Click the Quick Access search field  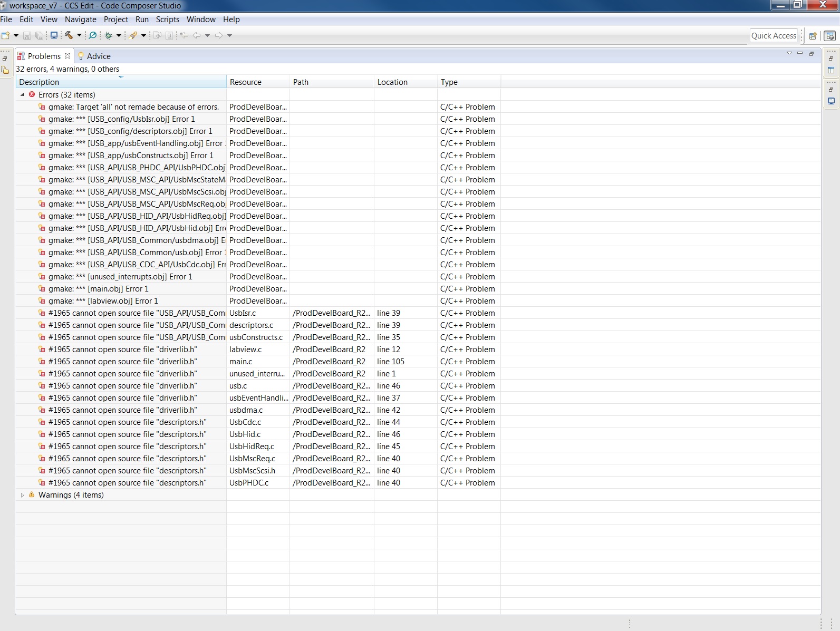pyautogui.click(x=774, y=36)
